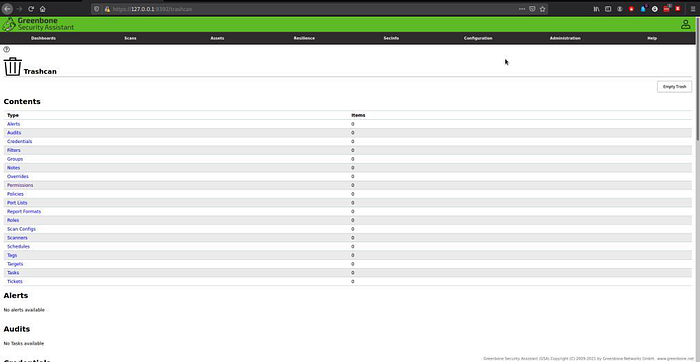Screen dimensions: 700x362
Task: Click the 'No Tasks available' text
Action: tap(24, 343)
